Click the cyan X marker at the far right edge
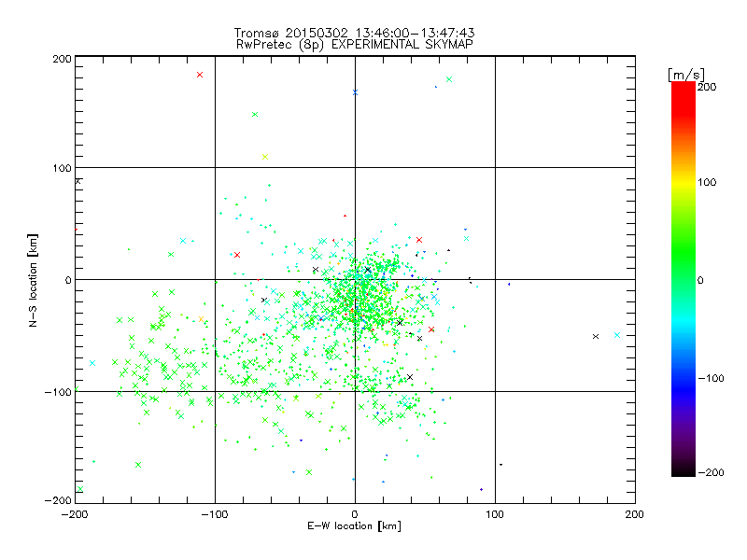 click(617, 335)
